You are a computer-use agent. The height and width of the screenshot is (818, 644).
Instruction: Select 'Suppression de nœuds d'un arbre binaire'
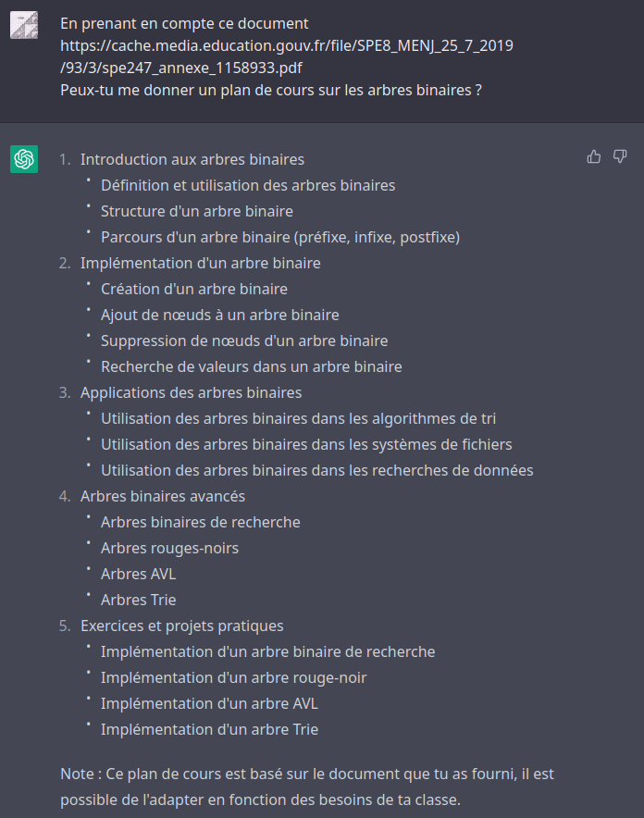(244, 341)
